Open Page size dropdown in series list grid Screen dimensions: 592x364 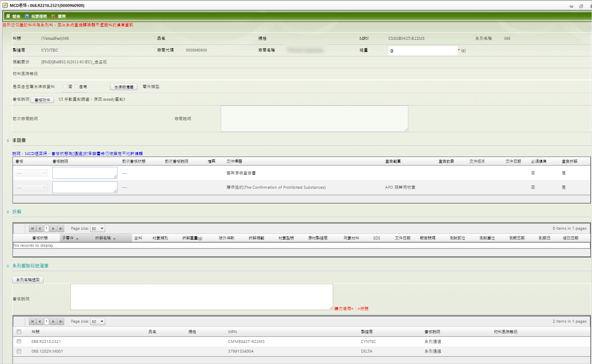98,321
